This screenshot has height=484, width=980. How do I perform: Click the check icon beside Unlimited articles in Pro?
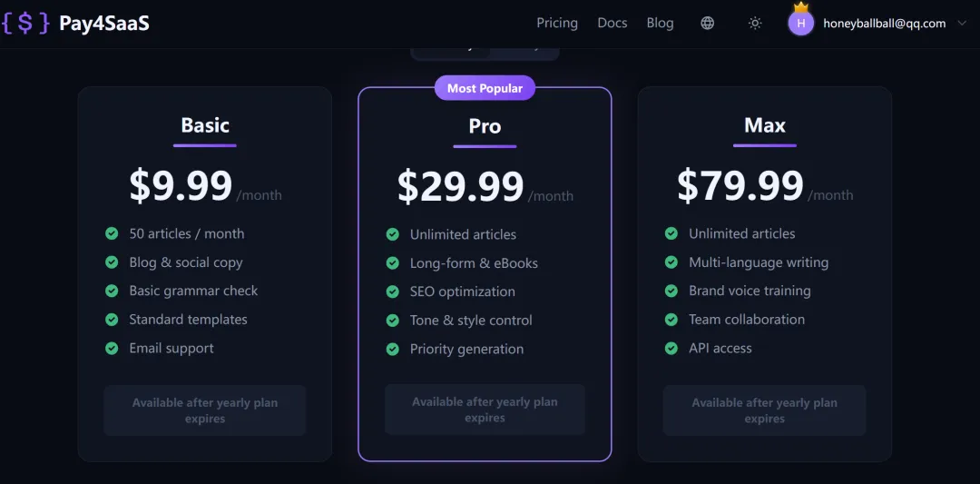(393, 234)
